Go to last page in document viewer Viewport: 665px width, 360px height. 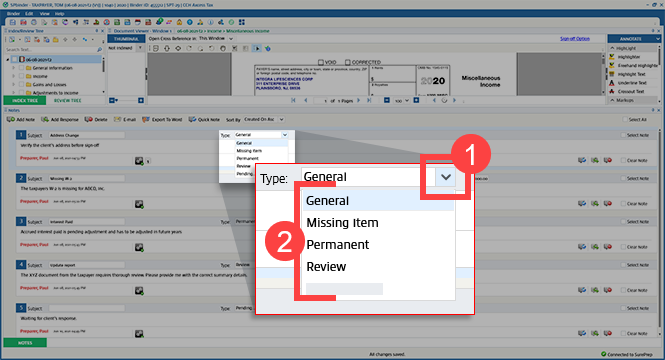click(x=369, y=100)
